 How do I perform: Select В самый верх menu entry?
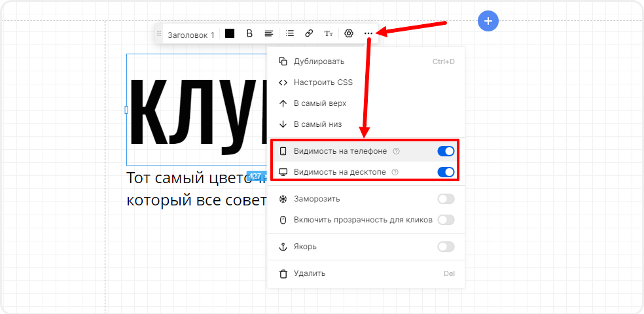366,103
